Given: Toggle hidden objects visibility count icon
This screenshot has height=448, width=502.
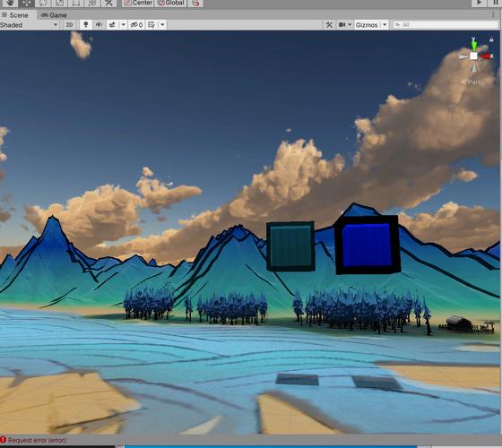Looking at the screenshot, I should click(136, 25).
